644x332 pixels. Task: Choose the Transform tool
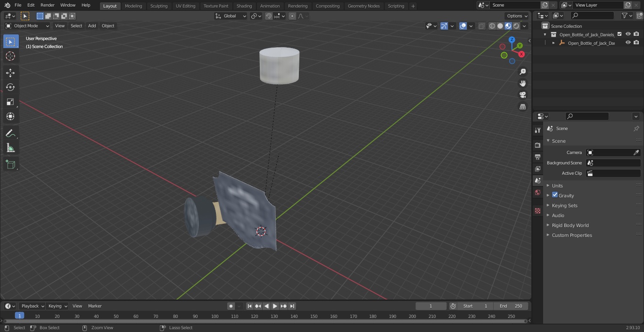[10, 116]
